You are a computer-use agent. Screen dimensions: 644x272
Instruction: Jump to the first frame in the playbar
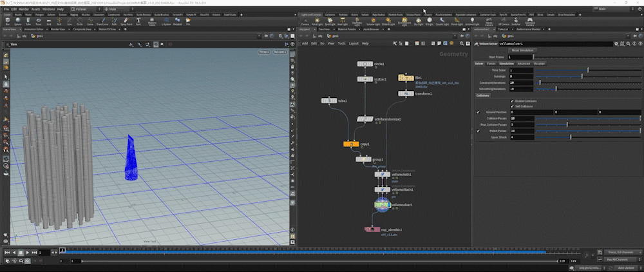coord(7,252)
